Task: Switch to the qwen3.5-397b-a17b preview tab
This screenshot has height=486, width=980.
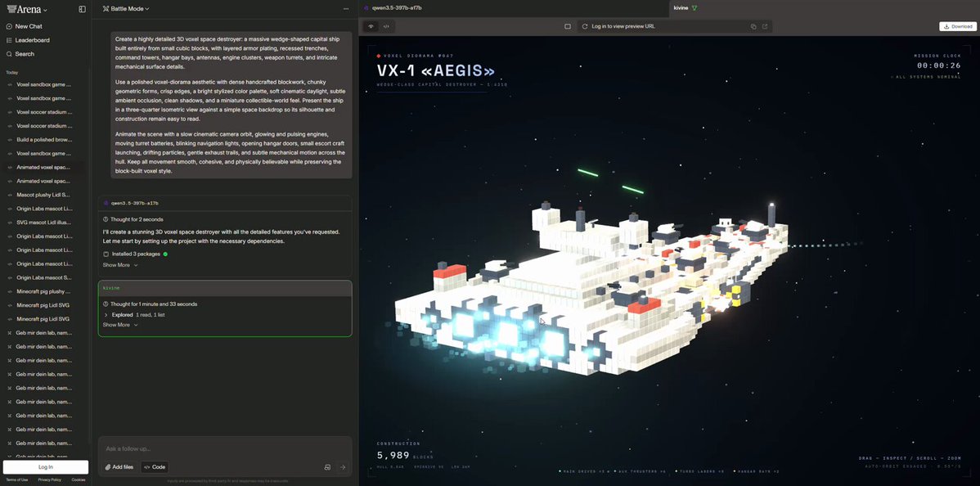Action: pos(398,8)
